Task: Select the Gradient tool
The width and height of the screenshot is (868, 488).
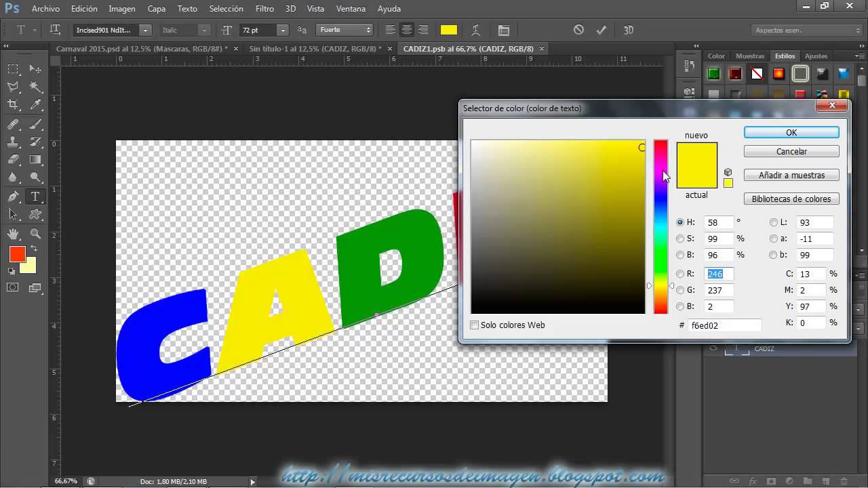Action: coord(35,160)
